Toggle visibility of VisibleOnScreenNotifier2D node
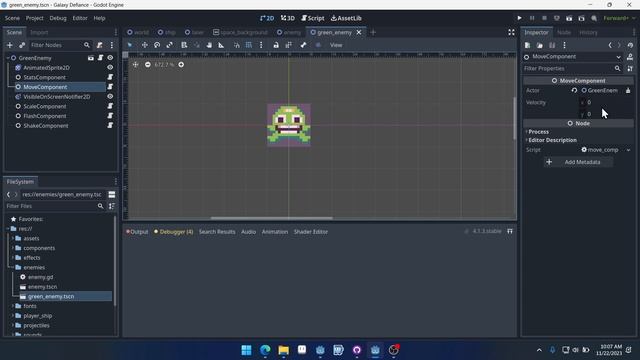The width and height of the screenshot is (640, 360). 110,96
